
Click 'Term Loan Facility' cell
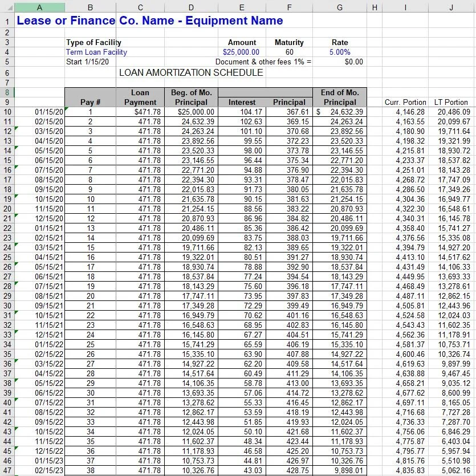[x=96, y=52]
